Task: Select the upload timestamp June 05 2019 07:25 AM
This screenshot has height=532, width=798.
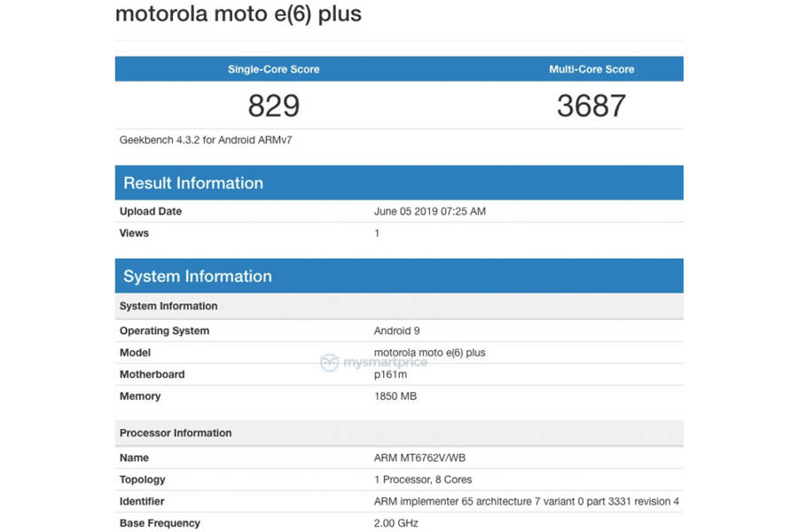Action: (430, 211)
